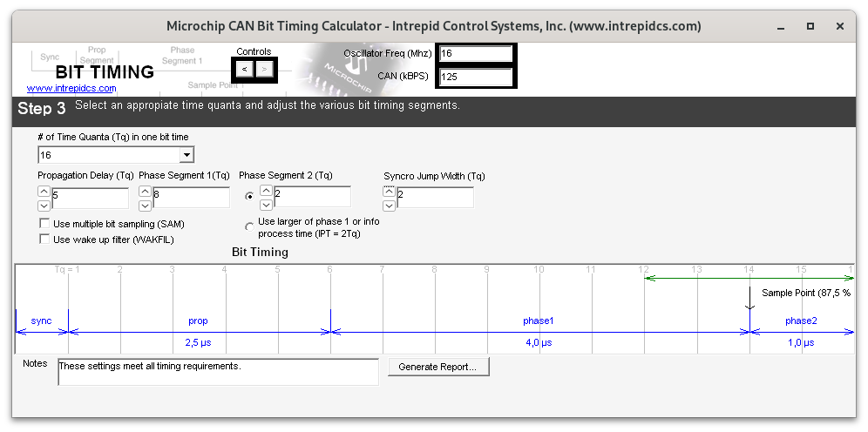
Task: Decrease Propagation Delay with down arrow
Action: (44, 206)
